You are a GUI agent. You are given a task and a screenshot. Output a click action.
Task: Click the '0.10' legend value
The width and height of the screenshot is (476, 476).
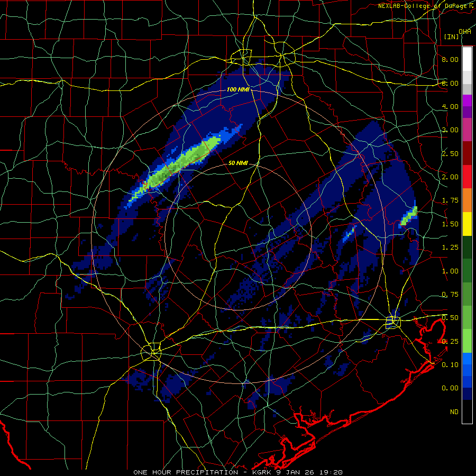[x=450, y=365]
